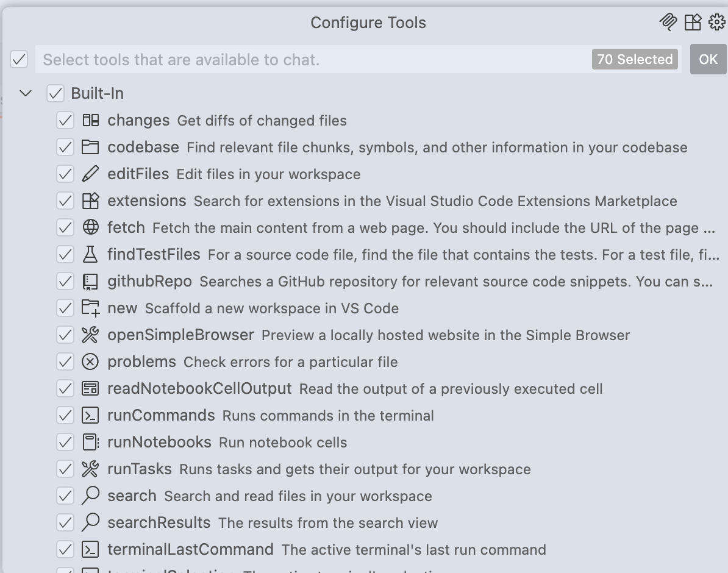Uncheck the searchResults checkbox
Viewport: 728px width, 573px height.
click(x=65, y=523)
